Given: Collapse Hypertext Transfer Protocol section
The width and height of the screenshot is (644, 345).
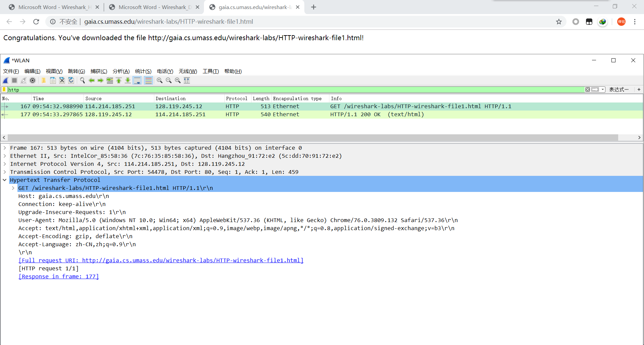Looking at the screenshot, I should 5,180.
